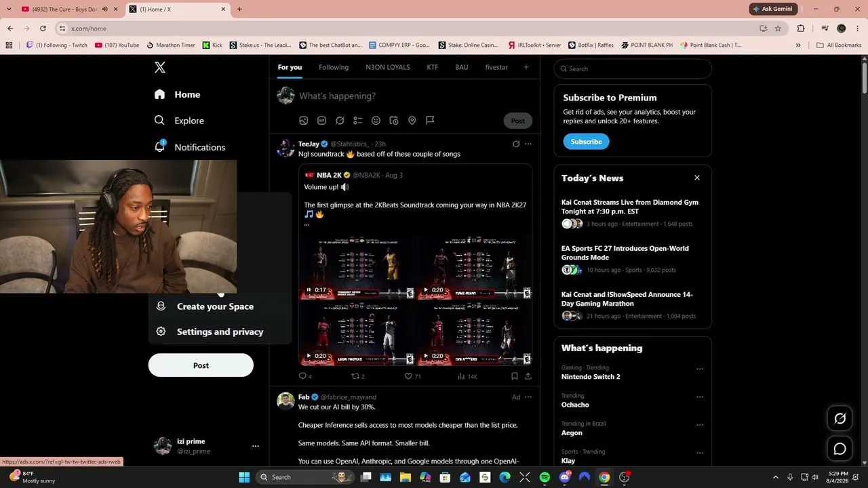This screenshot has height=488, width=868.
Task: Select the KTF timeline tab
Action: tap(433, 67)
